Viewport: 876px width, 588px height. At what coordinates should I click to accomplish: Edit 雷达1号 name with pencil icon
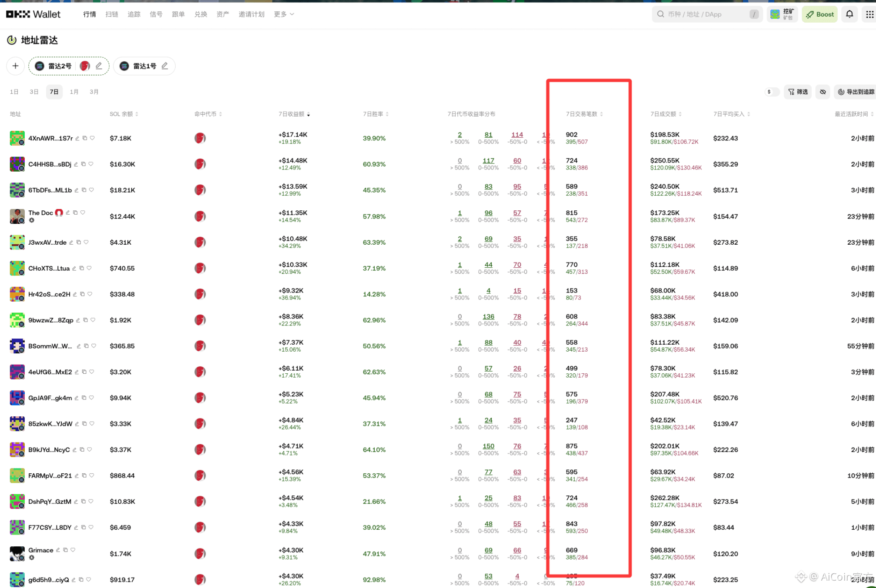165,66
